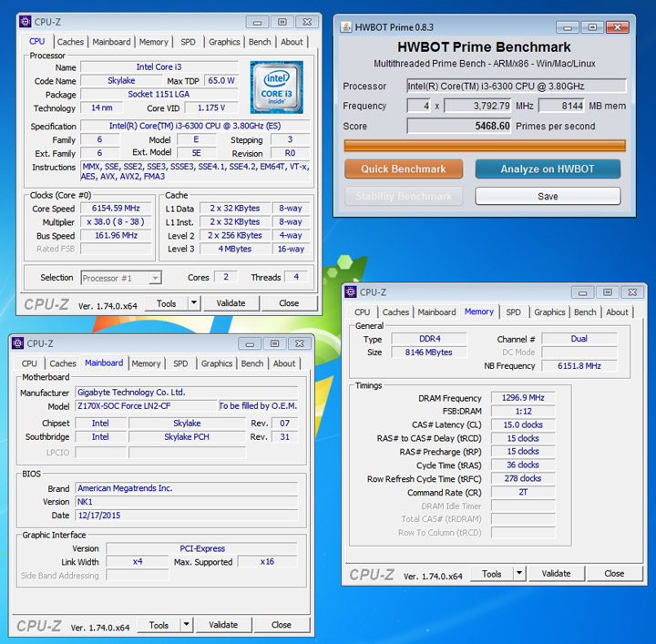
Task: Click the Frequency field showing 3,792.79
Action: pos(477,106)
